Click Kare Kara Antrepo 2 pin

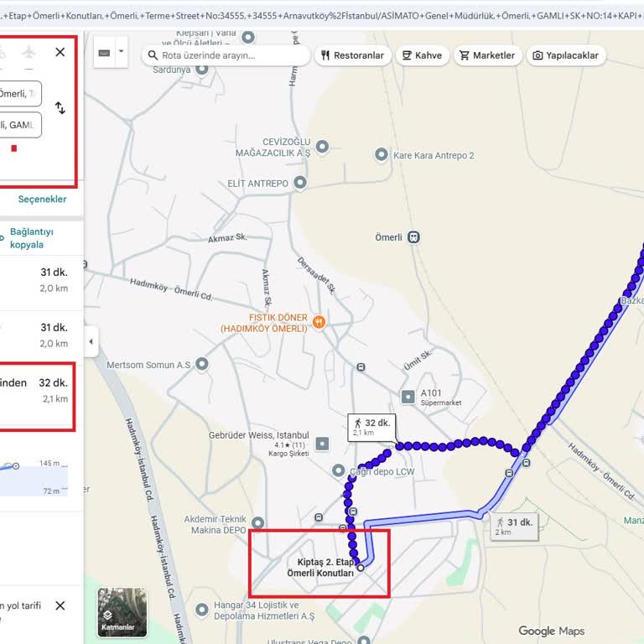coord(382,155)
